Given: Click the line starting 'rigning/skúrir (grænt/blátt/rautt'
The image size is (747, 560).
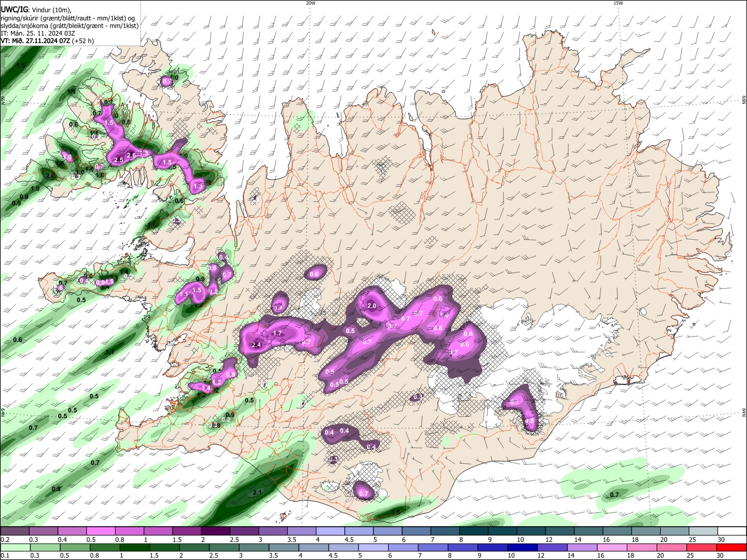Looking at the screenshot, I should [x=68, y=17].
